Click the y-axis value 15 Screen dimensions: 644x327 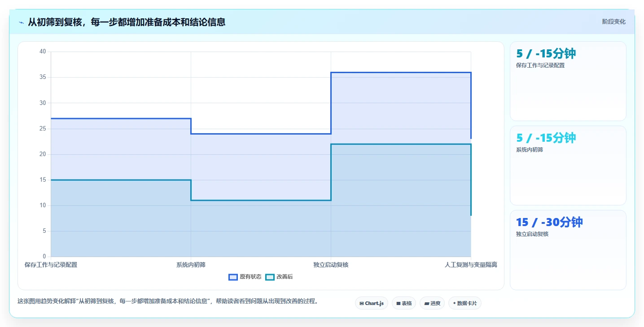pos(43,180)
